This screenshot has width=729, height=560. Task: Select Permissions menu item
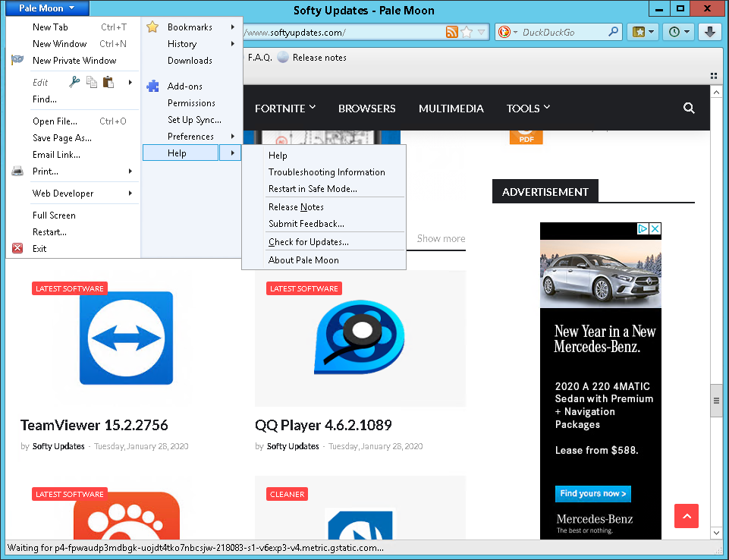pos(193,102)
